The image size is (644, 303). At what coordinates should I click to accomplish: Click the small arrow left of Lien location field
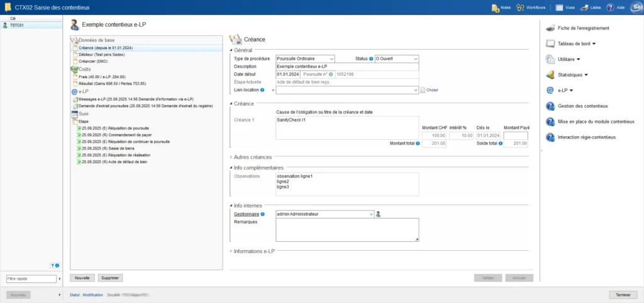pyautogui.click(x=272, y=90)
